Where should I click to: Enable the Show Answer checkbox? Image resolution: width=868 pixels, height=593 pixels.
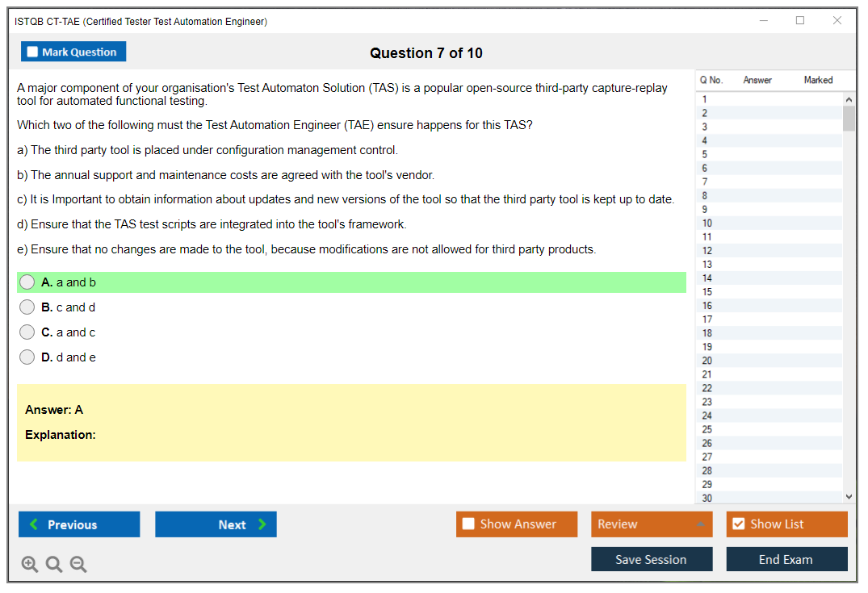pyautogui.click(x=468, y=524)
